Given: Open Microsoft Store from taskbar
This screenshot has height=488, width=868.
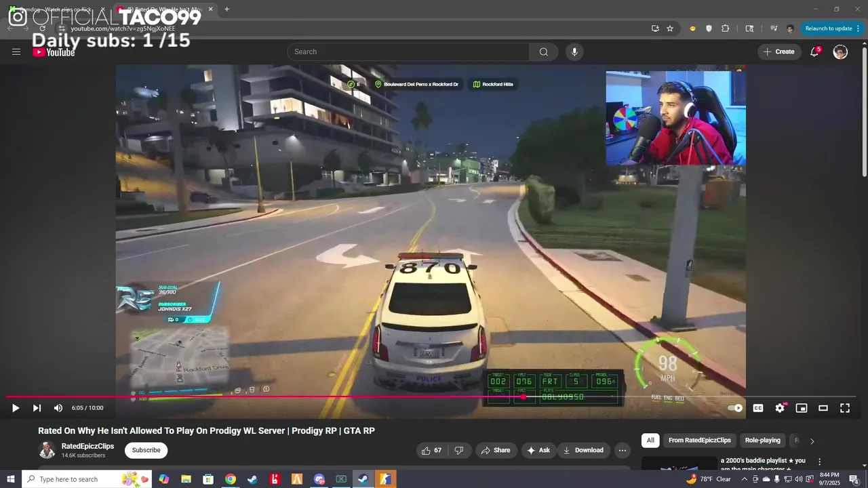Looking at the screenshot, I should click(x=208, y=479).
